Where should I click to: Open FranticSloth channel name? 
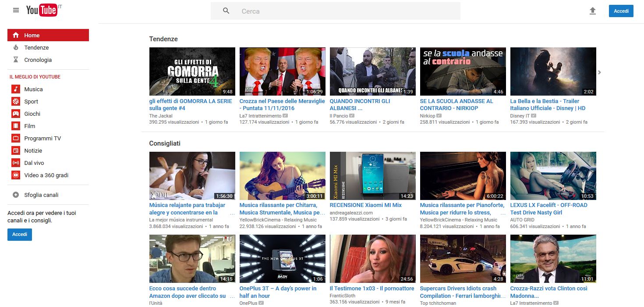click(x=343, y=296)
